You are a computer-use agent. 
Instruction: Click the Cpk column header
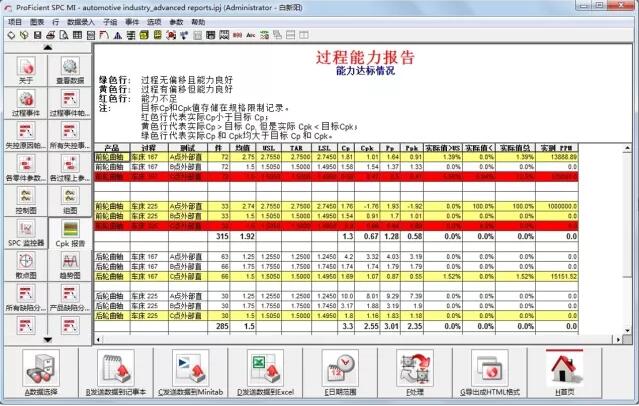[367, 148]
